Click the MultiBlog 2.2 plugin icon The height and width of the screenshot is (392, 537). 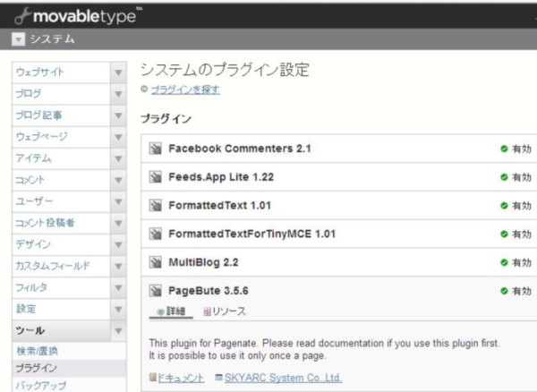tap(156, 262)
